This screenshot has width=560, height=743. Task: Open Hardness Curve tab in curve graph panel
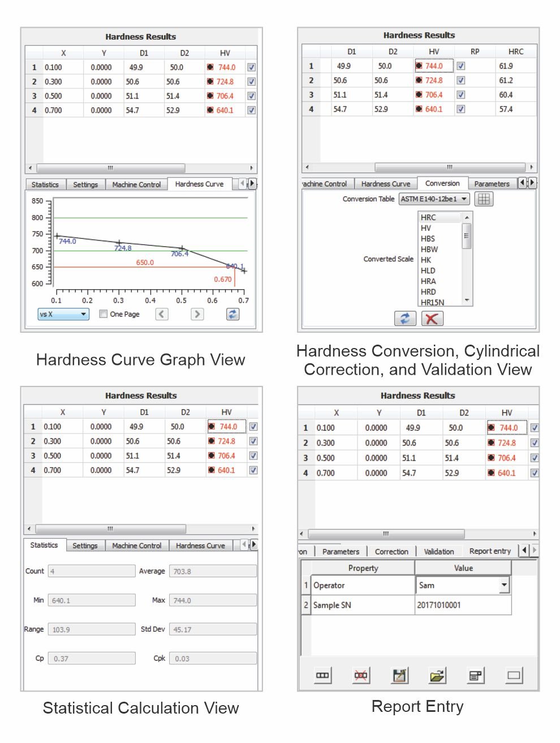(199, 184)
